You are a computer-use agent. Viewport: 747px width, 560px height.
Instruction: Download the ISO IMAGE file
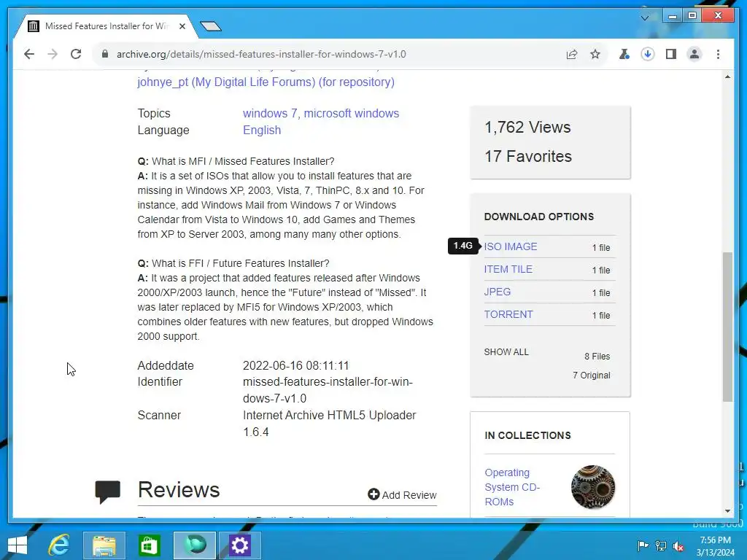tap(510, 246)
